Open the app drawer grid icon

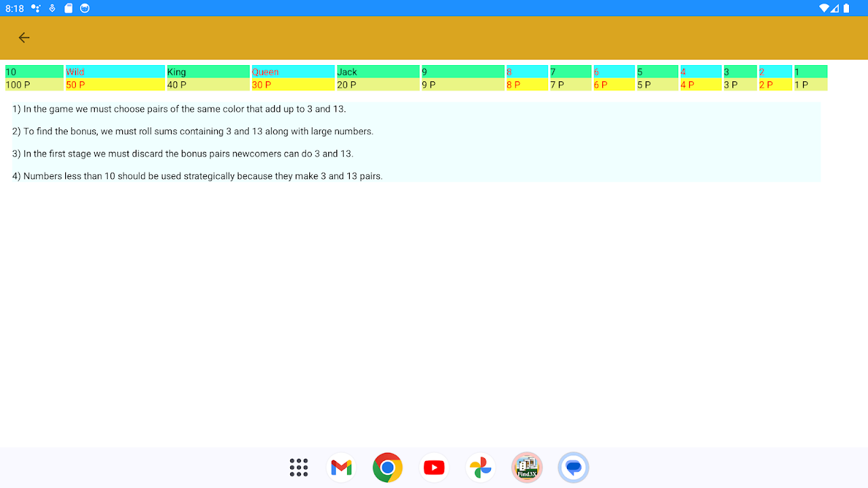(x=298, y=468)
